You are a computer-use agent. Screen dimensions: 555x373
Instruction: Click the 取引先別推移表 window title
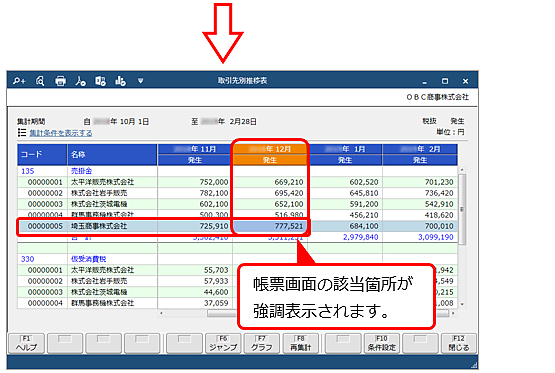point(242,81)
